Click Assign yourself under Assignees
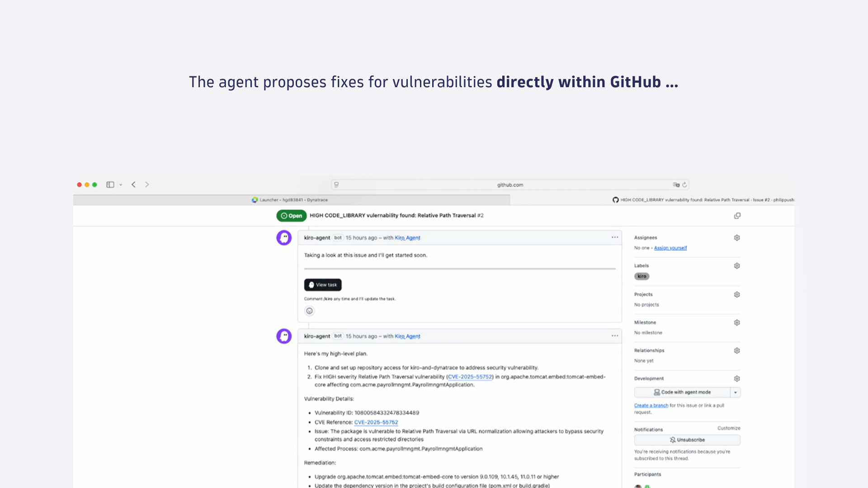This screenshot has height=488, width=868. [x=670, y=248]
